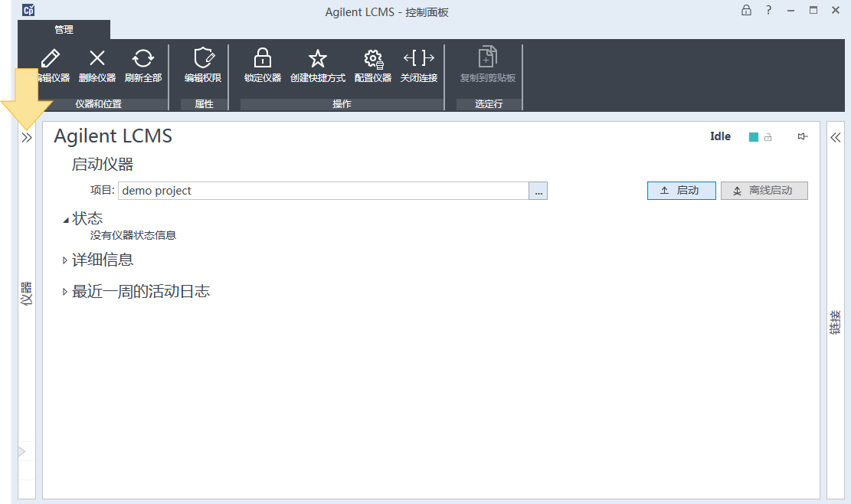Image resolution: width=851 pixels, height=504 pixels.
Task: Select the 管理 ribbon tab
Action: (x=64, y=29)
